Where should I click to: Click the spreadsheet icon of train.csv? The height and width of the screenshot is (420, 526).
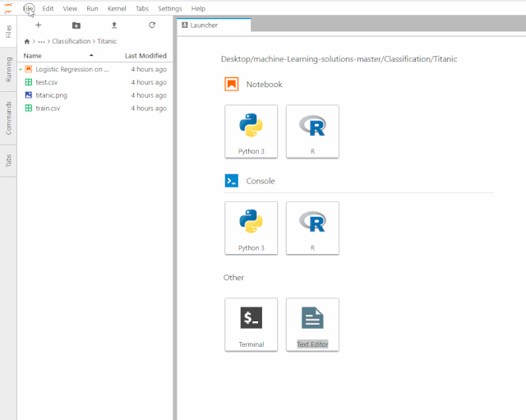pos(29,108)
